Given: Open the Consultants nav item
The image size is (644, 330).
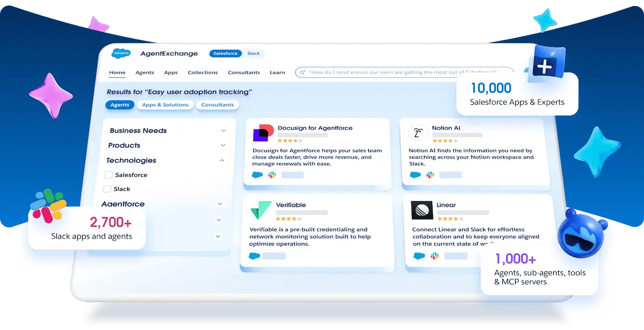Looking at the screenshot, I should pyautogui.click(x=244, y=73).
